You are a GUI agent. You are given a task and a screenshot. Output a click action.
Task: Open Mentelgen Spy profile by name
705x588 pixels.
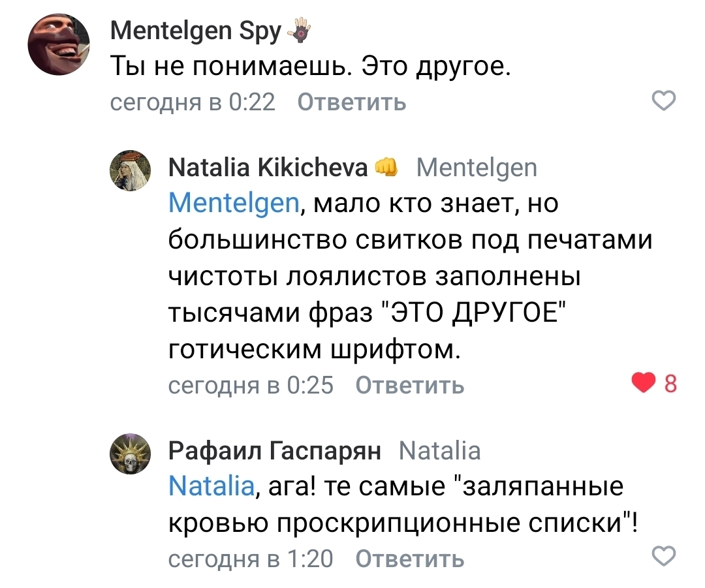pyautogui.click(x=195, y=31)
